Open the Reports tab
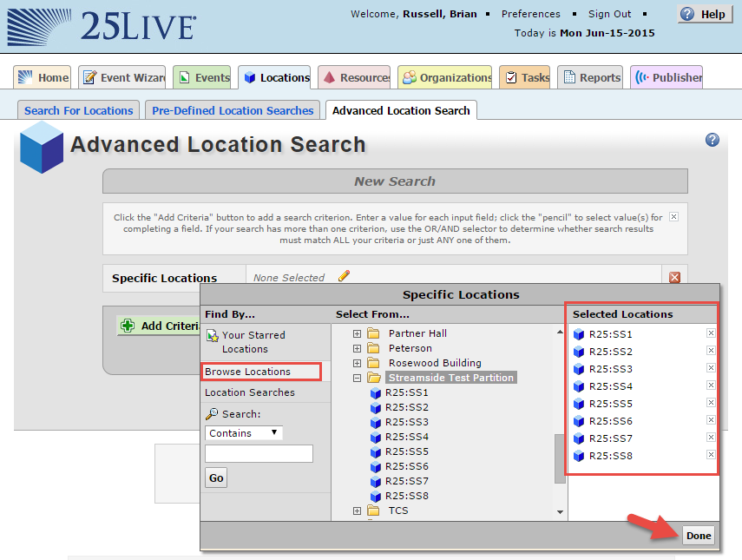 pyautogui.click(x=590, y=77)
